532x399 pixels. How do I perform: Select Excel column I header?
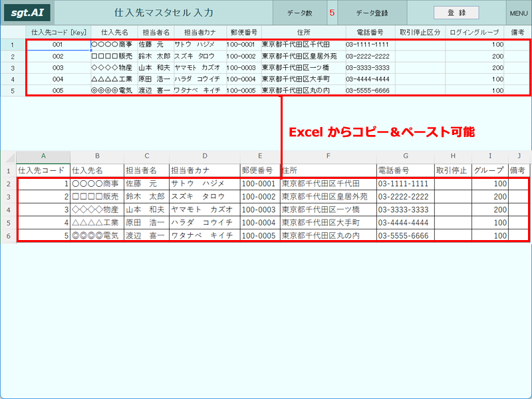(x=490, y=156)
